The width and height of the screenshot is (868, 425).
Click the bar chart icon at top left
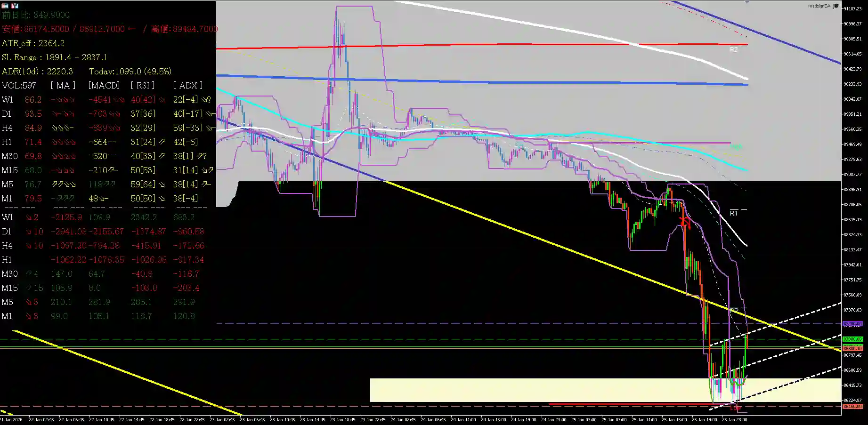click(x=14, y=6)
